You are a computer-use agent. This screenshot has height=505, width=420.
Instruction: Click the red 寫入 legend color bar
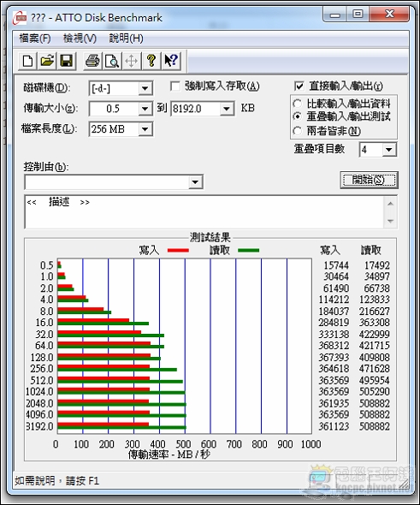coord(178,250)
